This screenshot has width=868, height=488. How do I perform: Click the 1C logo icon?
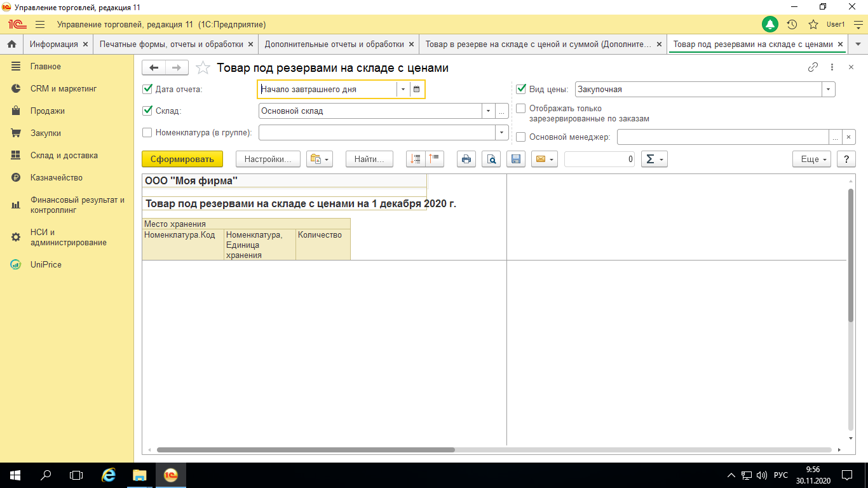tap(17, 24)
